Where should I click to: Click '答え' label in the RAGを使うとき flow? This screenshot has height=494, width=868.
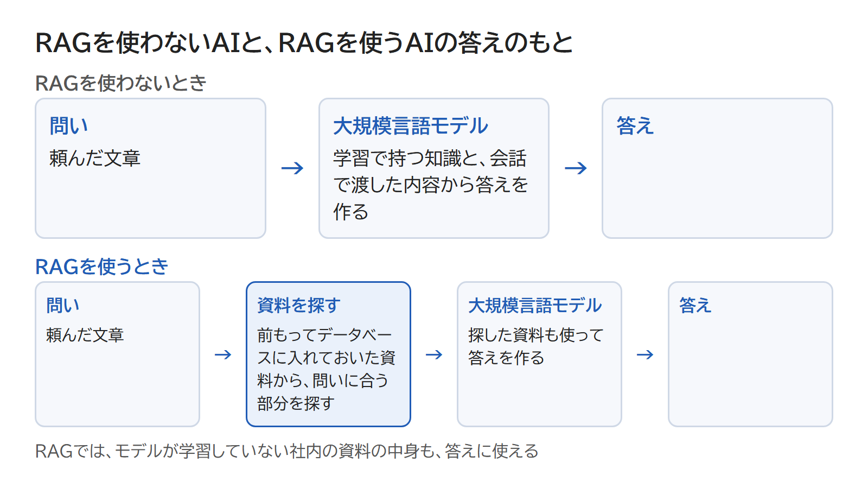695,305
